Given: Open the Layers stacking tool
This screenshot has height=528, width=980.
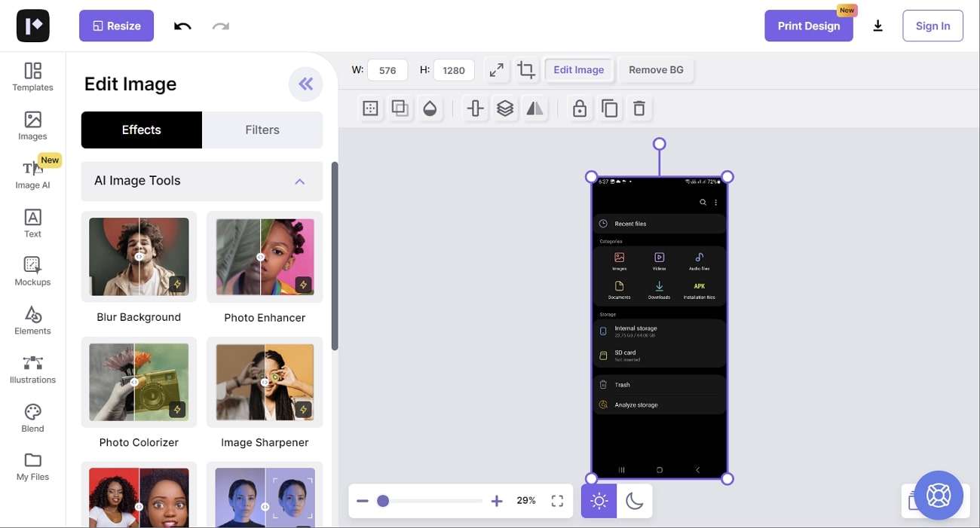Looking at the screenshot, I should click(x=505, y=108).
